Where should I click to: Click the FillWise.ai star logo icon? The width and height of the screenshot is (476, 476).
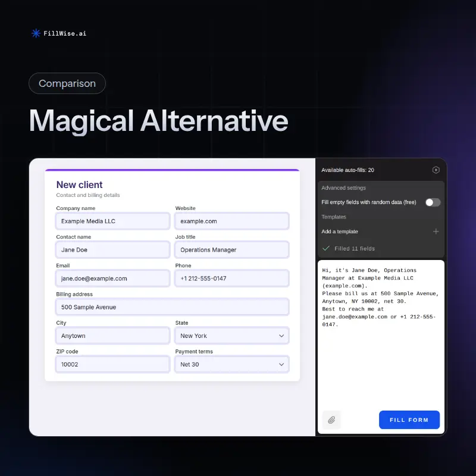tap(36, 33)
